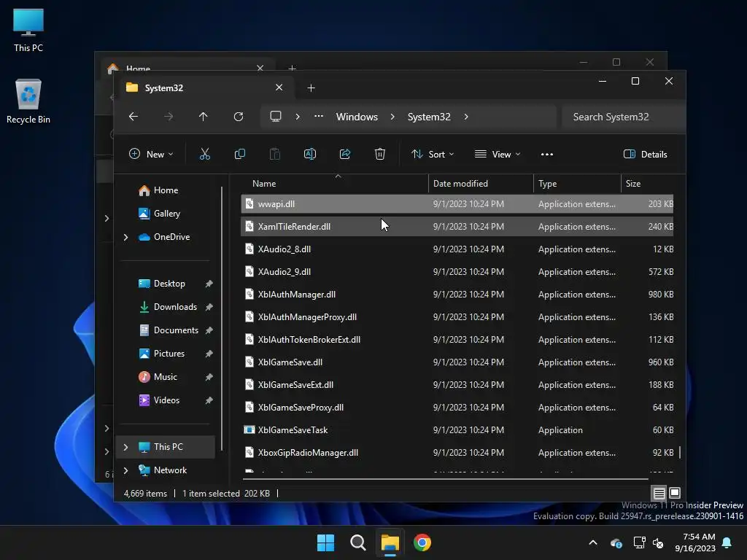Click the Copy icon in toolbar
Viewport: 747px width, 560px height.
(239, 155)
